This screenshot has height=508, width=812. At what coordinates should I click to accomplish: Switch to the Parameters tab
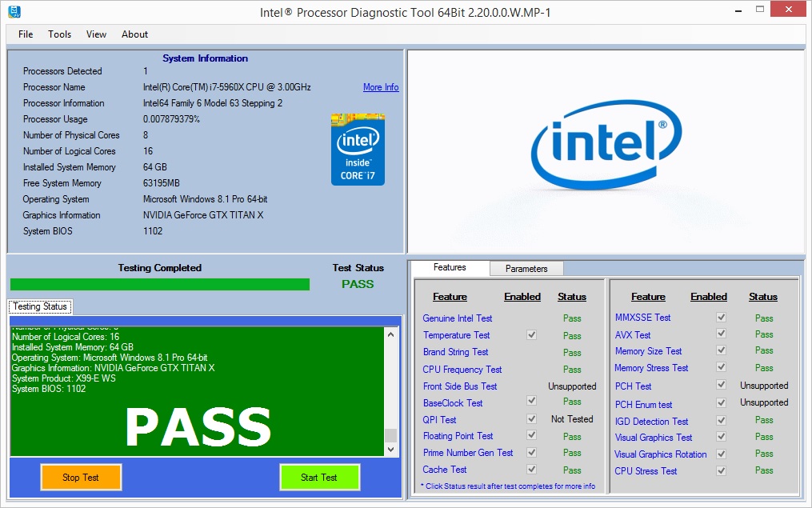click(x=526, y=269)
